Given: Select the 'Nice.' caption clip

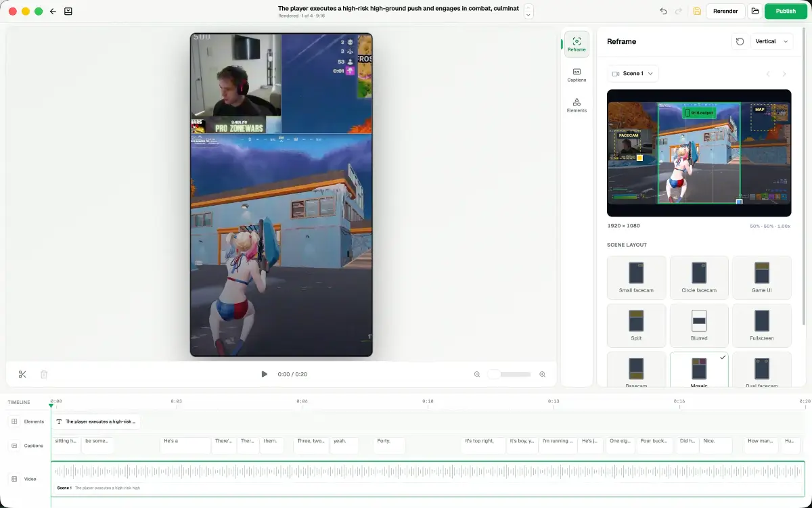Looking at the screenshot, I should coord(716,445).
